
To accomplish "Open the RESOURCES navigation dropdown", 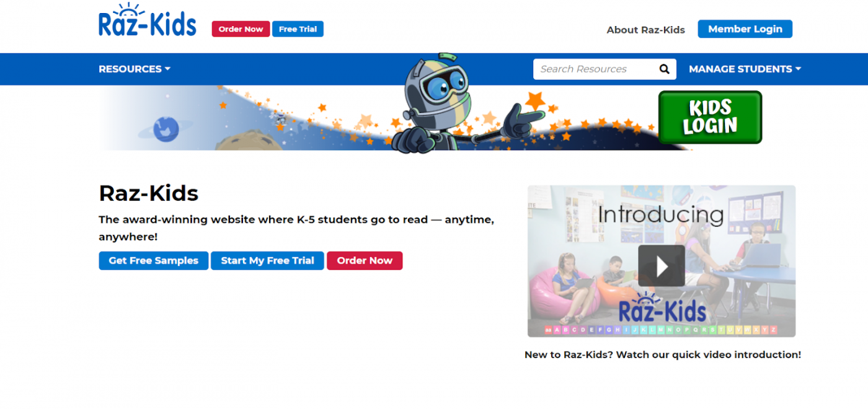I will point(130,69).
